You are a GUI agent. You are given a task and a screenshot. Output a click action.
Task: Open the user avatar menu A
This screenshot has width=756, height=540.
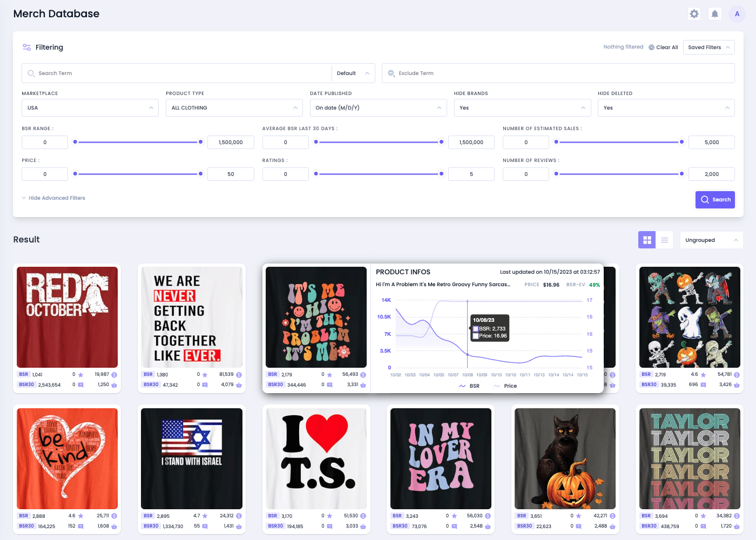(x=737, y=14)
